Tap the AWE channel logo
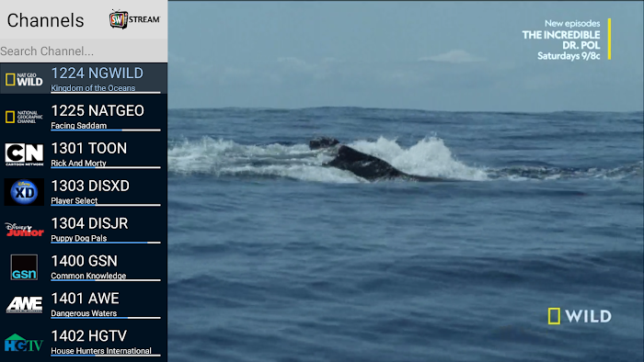The width and height of the screenshot is (644, 362). (24, 305)
